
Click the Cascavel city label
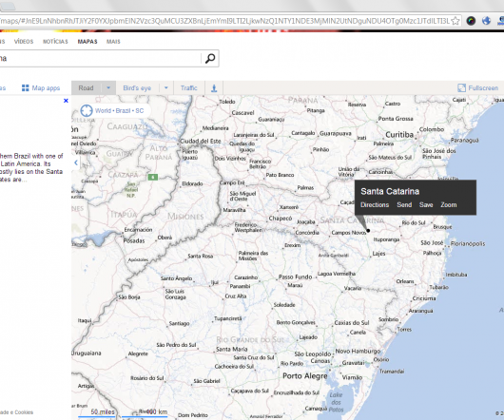click(x=243, y=113)
